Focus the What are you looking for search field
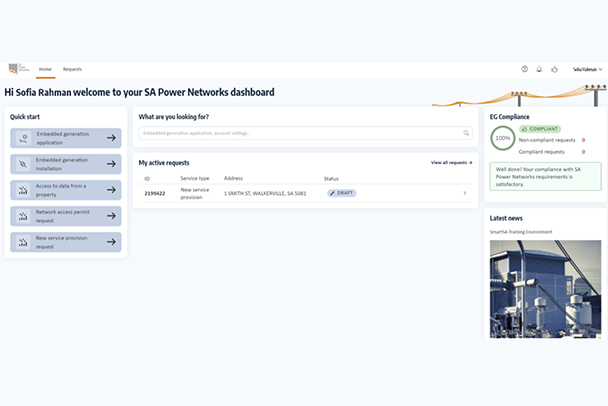 pos(305,133)
